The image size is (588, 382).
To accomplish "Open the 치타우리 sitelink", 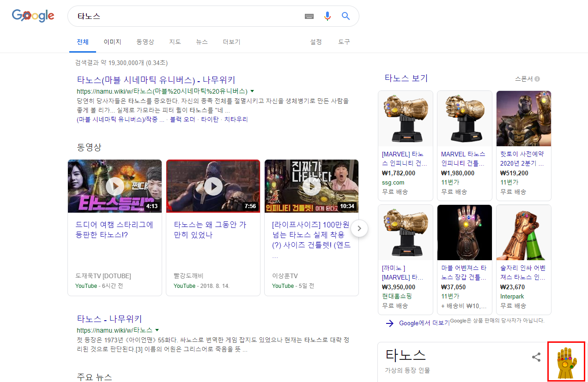I will coord(236,119).
